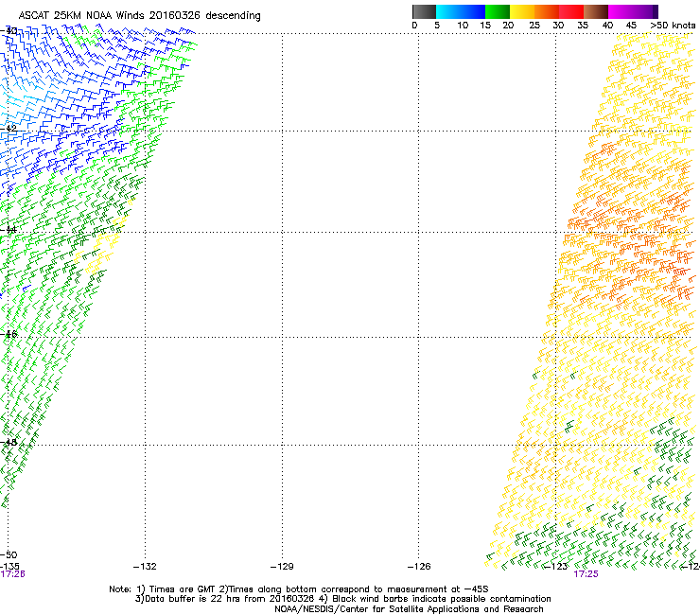700x615 pixels.
Task: Click the purple 17:25 swath time label
Action: (x=586, y=574)
